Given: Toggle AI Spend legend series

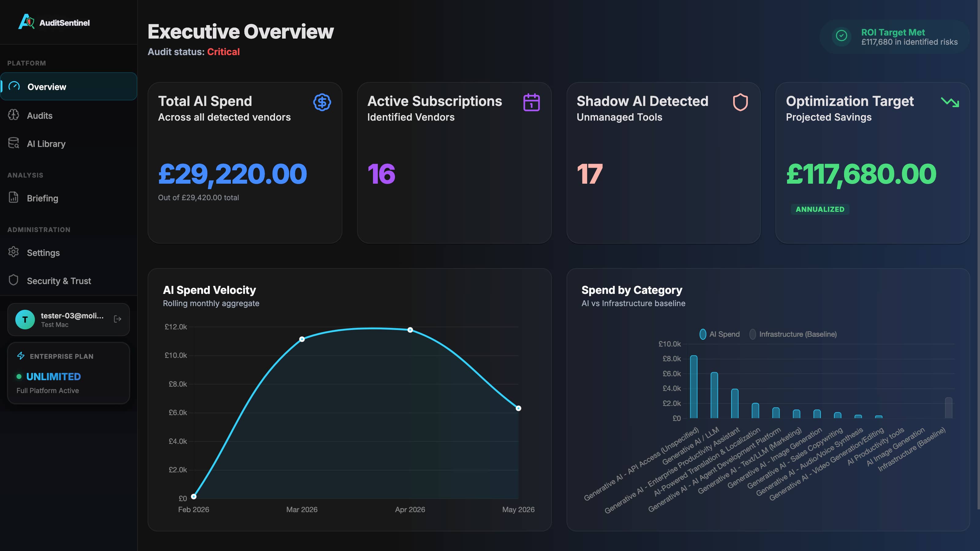Looking at the screenshot, I should (x=719, y=334).
